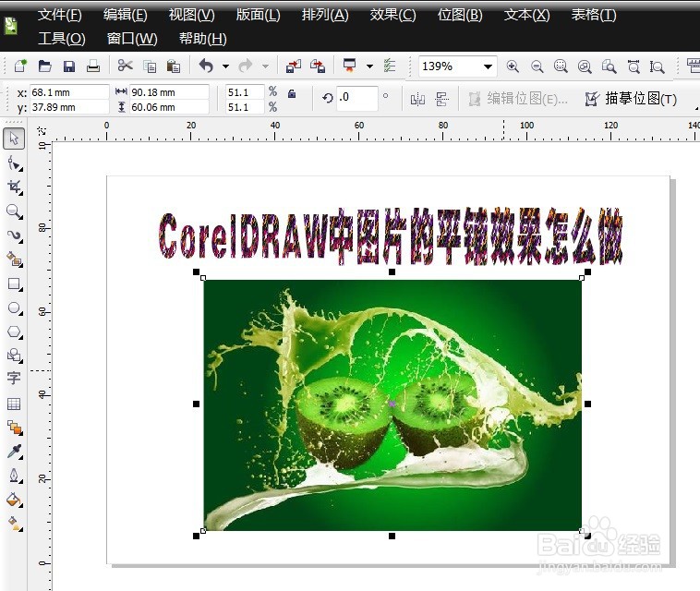This screenshot has height=591, width=700.
Task: Select the Table tool
Action: tap(14, 404)
